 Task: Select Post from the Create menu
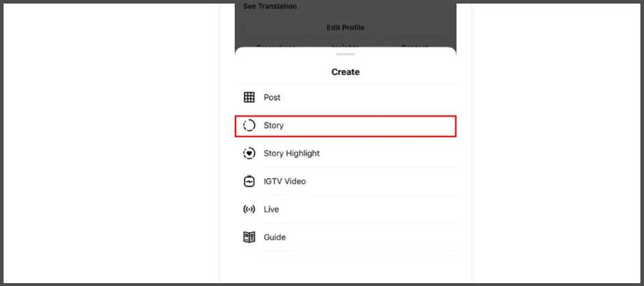[272, 97]
